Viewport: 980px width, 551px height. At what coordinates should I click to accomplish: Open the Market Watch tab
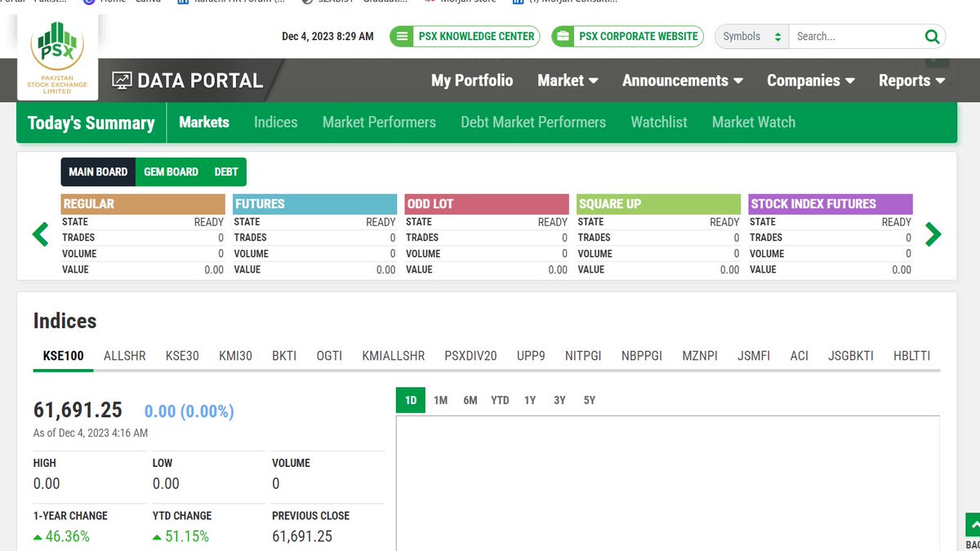pyautogui.click(x=753, y=122)
